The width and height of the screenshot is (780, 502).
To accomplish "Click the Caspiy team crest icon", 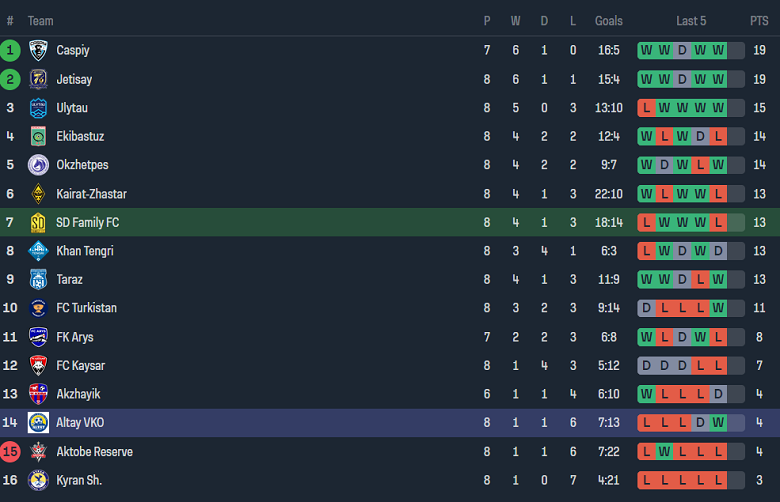I will tap(38, 50).
